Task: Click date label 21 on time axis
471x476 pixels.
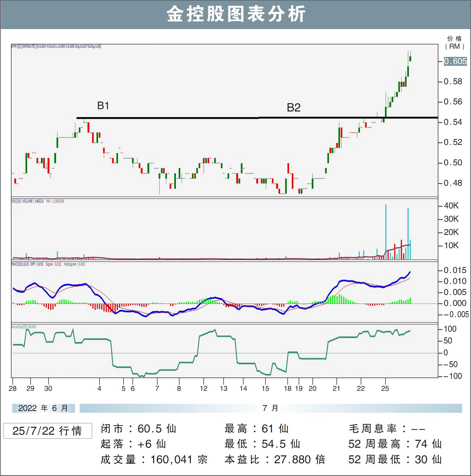Action: click(x=336, y=389)
